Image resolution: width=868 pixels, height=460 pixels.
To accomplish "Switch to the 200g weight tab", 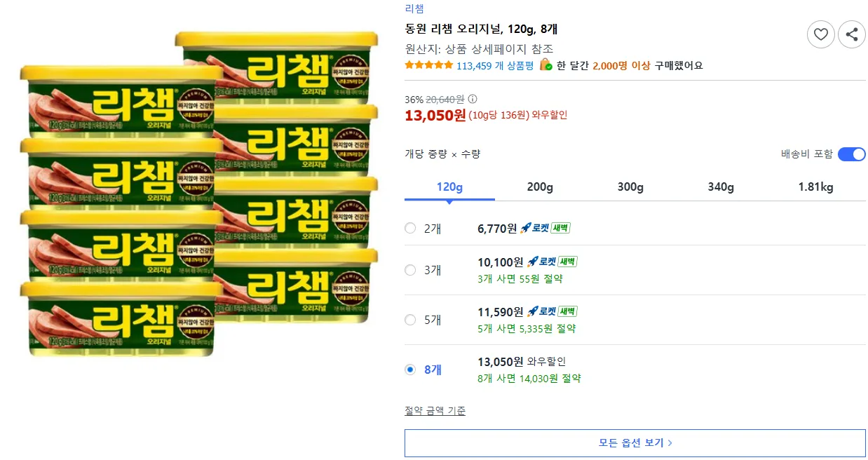I will coord(540,187).
